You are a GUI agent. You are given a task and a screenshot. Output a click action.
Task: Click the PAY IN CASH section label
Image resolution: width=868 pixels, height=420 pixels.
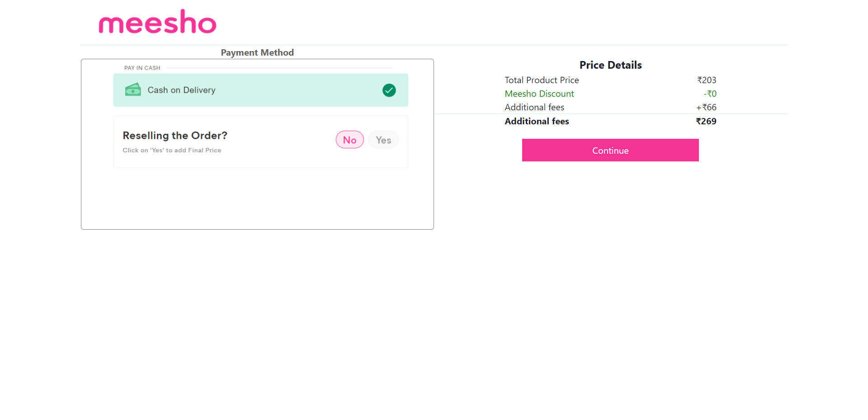(x=142, y=68)
